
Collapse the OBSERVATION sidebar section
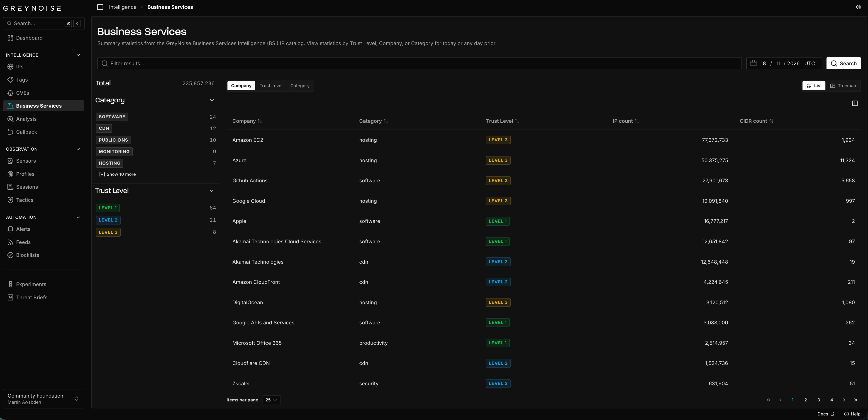(78, 149)
